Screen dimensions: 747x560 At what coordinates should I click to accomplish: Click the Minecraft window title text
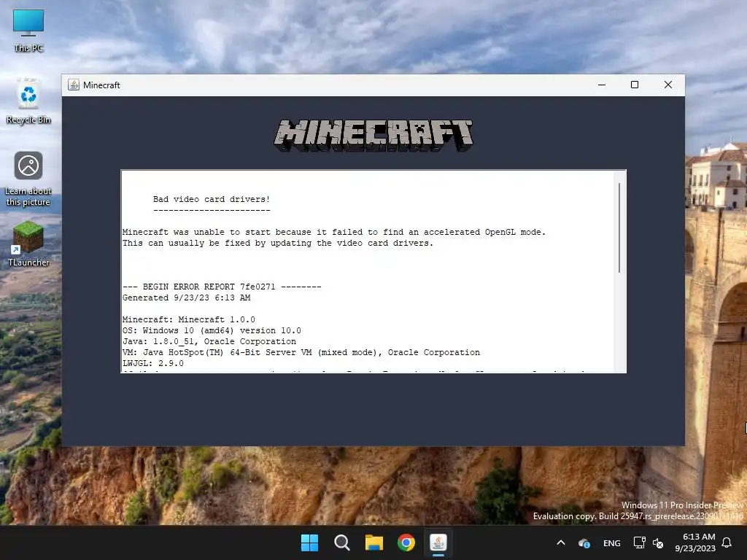[101, 85]
